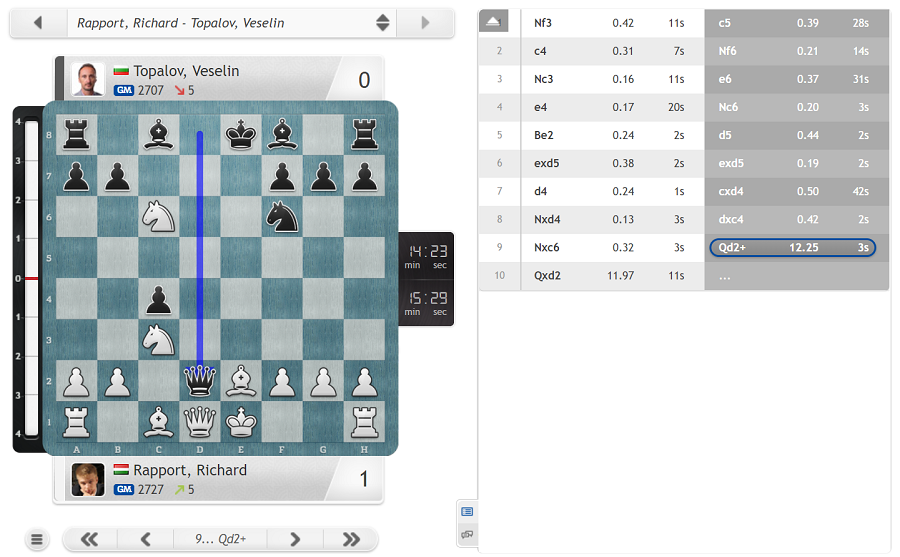The width and height of the screenshot is (900, 557).
Task: Open Topalov's player photo
Action: pyautogui.click(x=88, y=79)
